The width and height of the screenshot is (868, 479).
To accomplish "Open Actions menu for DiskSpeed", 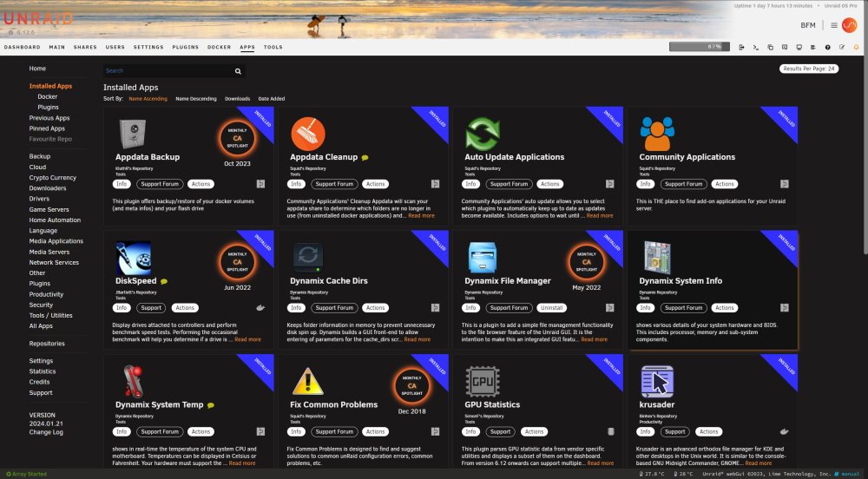I will tap(185, 308).
